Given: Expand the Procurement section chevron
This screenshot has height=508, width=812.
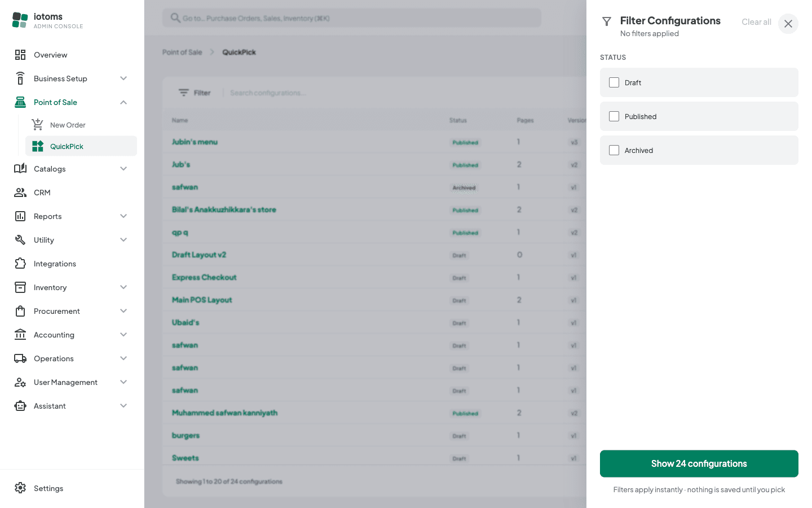Looking at the screenshot, I should (x=123, y=311).
